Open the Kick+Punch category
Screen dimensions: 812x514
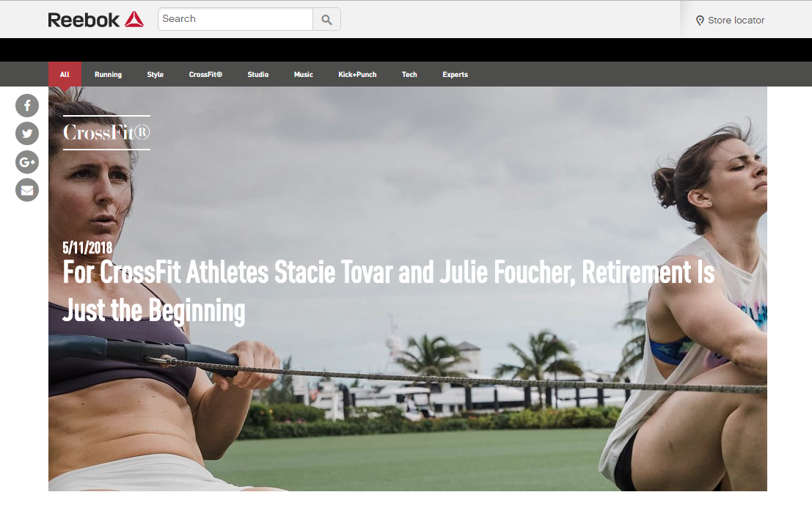pos(357,75)
